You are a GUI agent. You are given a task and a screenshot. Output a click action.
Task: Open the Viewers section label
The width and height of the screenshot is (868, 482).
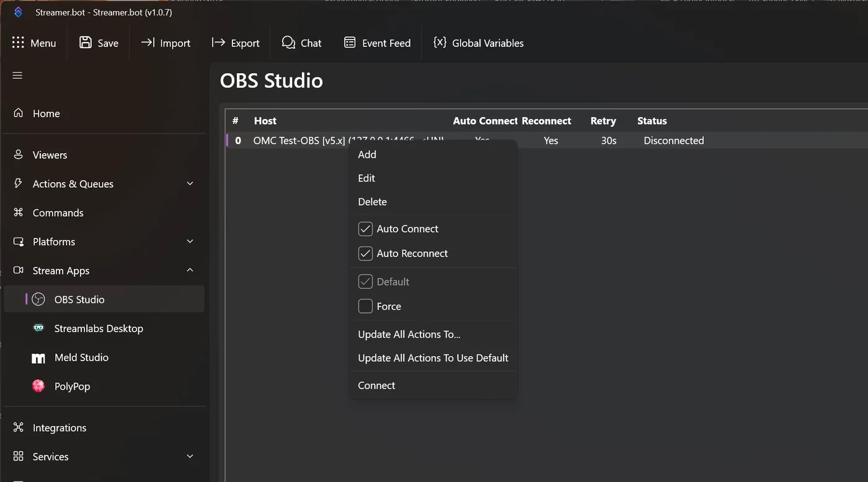coord(50,155)
